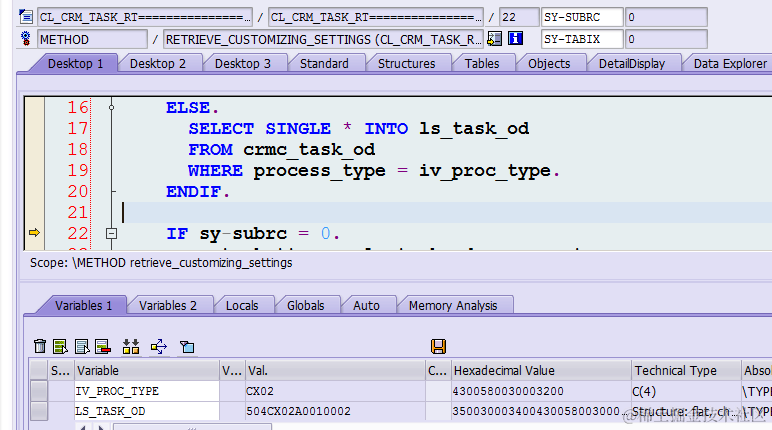Collapse the ELSE block marker at line 16
The height and width of the screenshot is (430, 772).
coord(112,107)
